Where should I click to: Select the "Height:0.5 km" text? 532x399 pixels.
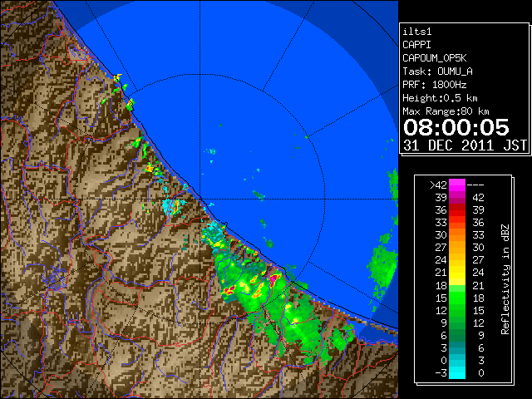point(440,98)
